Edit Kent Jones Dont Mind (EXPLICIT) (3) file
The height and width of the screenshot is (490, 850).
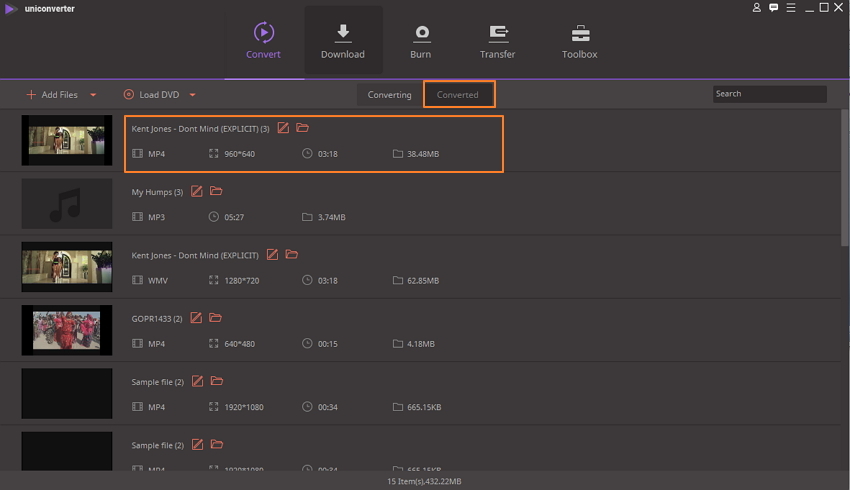pyautogui.click(x=283, y=128)
